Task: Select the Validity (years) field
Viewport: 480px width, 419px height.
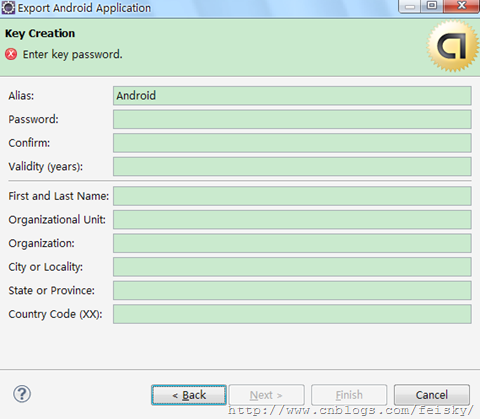Action: (x=292, y=167)
